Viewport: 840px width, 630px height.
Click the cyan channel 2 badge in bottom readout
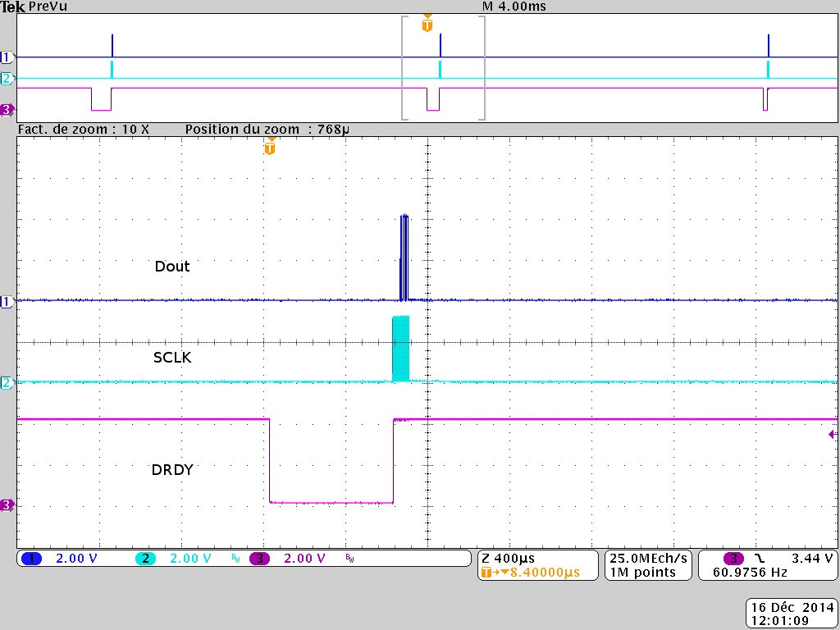tap(145, 559)
